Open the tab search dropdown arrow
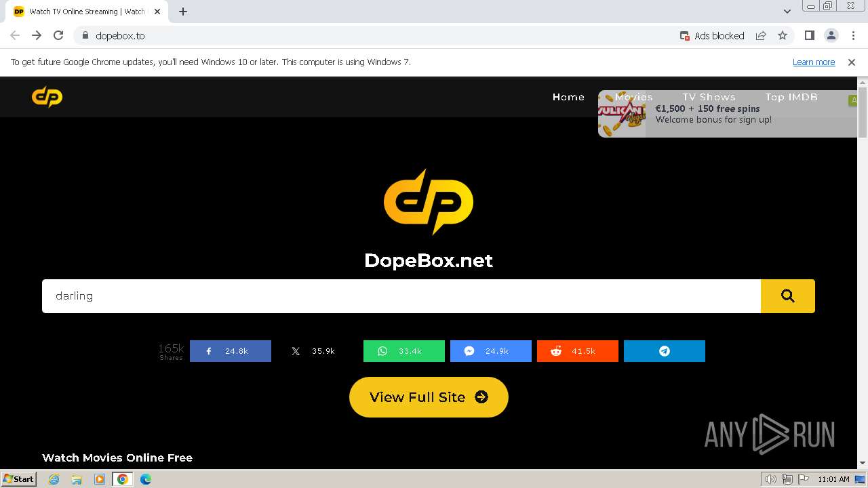The image size is (868, 488). coord(787,12)
